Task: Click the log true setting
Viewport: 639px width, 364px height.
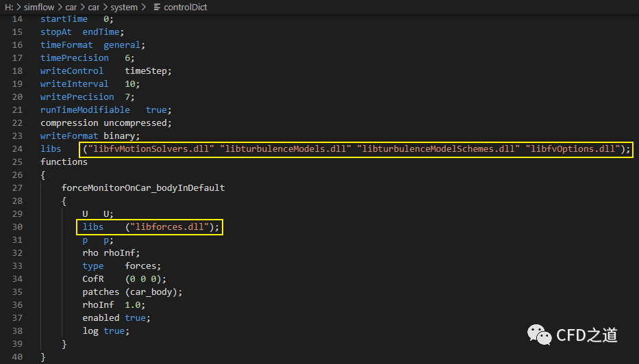Action: tap(104, 330)
